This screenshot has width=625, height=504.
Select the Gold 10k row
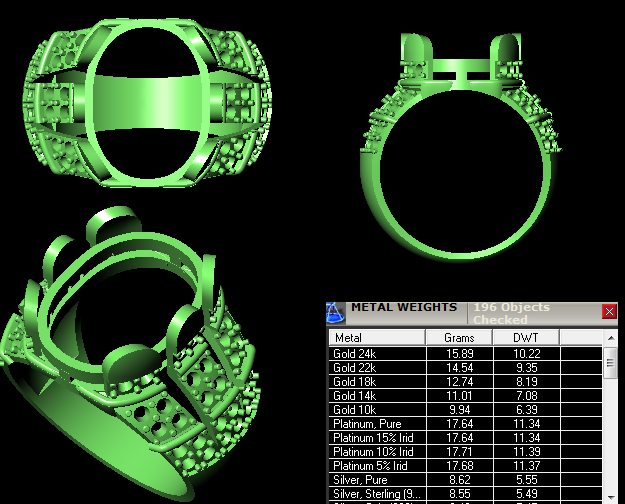(x=465, y=410)
